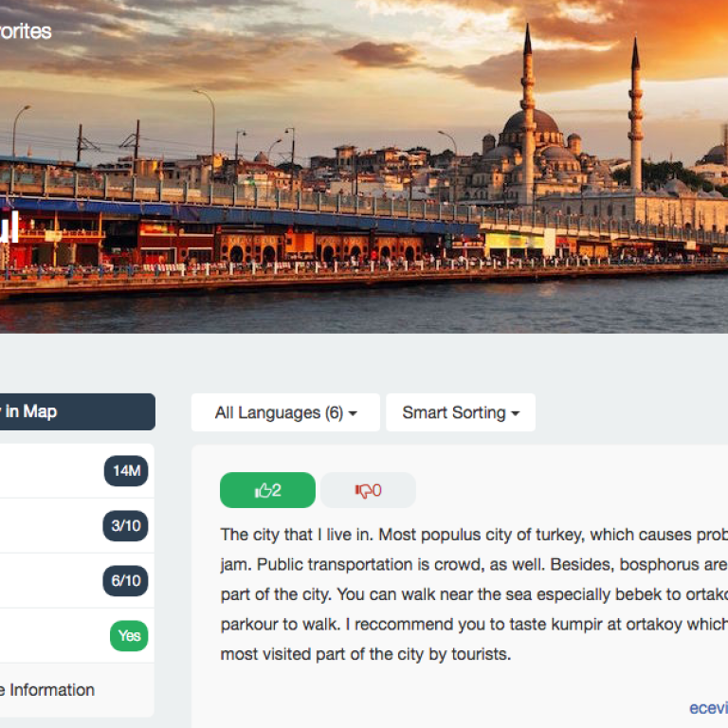Click the green Yes badge

click(x=129, y=636)
